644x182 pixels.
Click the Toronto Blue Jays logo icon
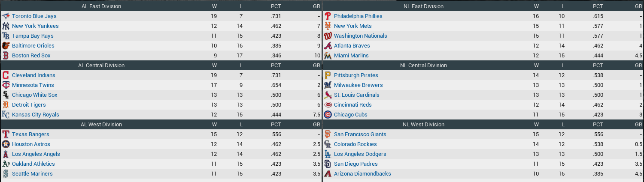pyautogui.click(x=6, y=16)
